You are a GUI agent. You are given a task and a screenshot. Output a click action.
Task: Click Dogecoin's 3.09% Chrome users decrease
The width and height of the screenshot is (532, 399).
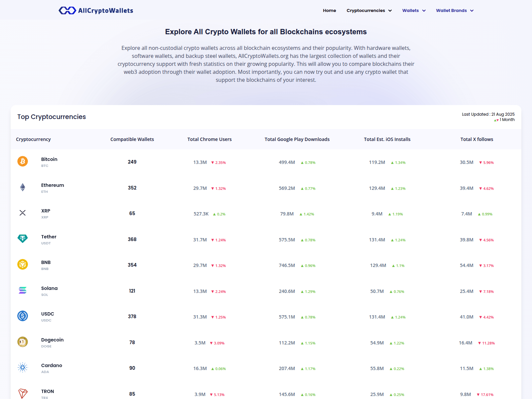tap(217, 343)
